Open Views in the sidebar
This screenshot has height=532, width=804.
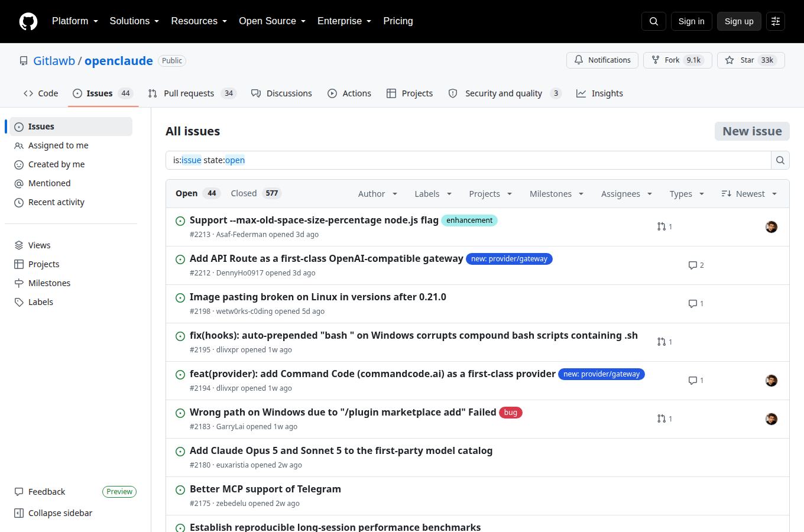[39, 245]
